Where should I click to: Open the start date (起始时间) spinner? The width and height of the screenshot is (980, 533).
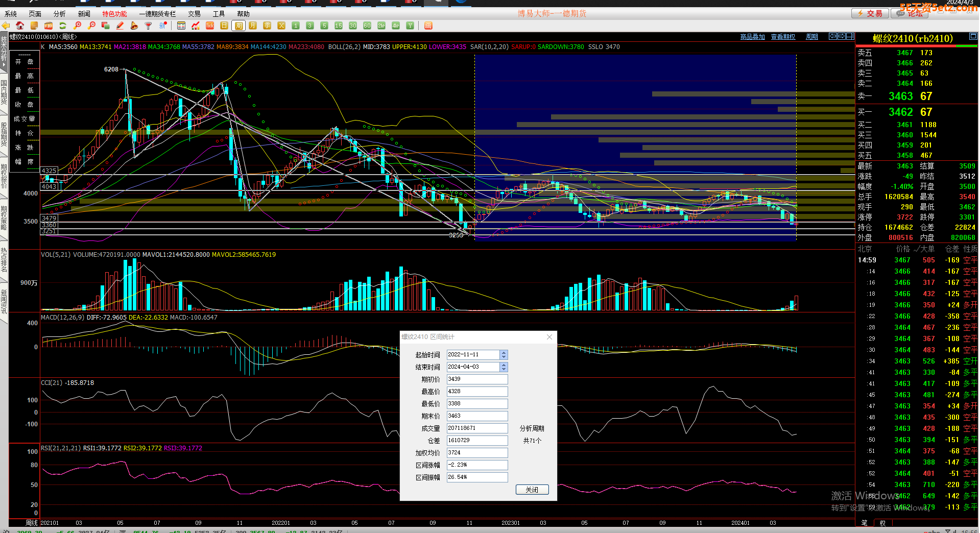tap(504, 354)
